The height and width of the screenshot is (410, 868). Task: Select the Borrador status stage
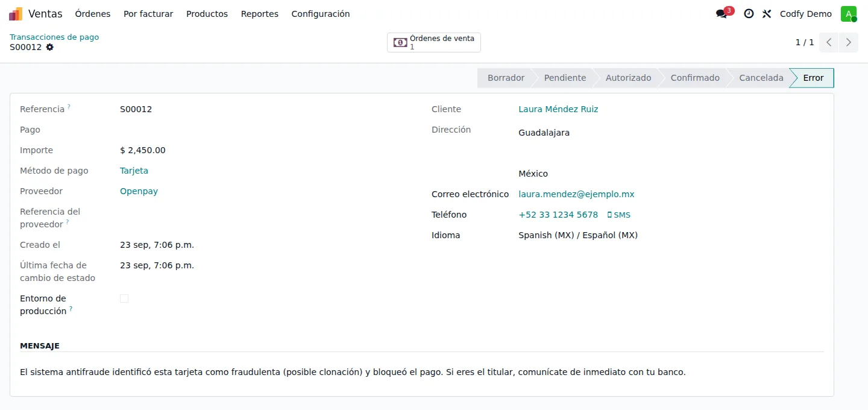506,78
